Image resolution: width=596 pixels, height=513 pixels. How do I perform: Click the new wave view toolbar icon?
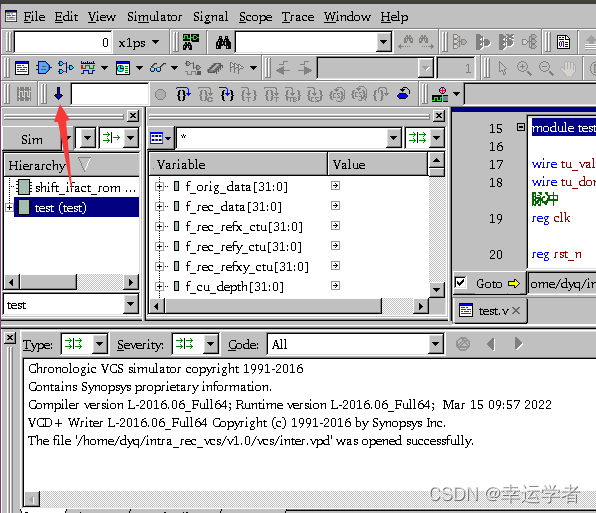click(x=88, y=68)
